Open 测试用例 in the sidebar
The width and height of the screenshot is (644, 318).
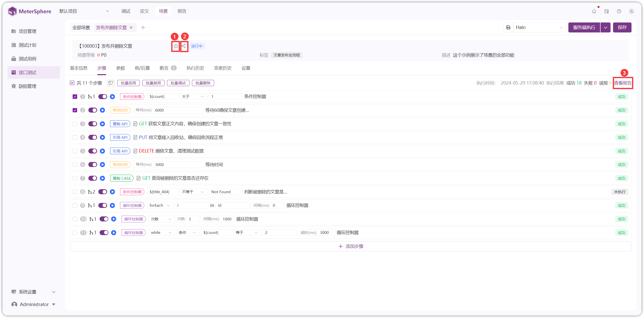point(27,59)
